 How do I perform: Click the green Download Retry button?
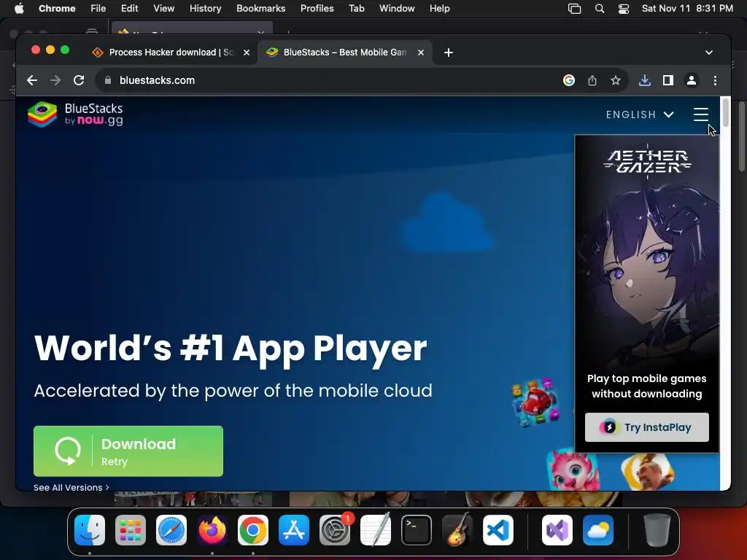click(128, 451)
